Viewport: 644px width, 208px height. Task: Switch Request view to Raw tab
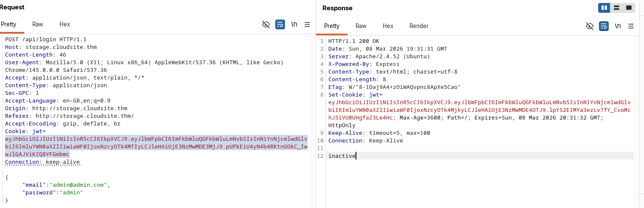38,24
